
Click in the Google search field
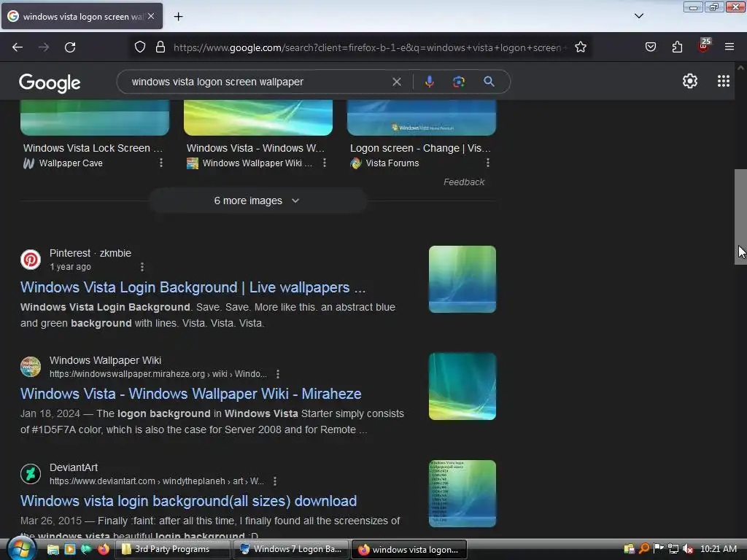pos(258,82)
